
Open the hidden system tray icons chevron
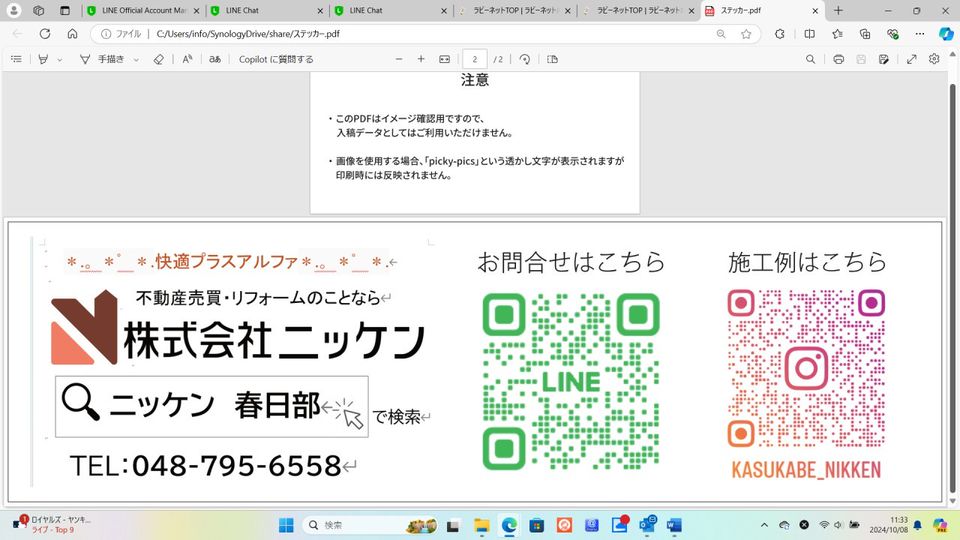(x=764, y=524)
